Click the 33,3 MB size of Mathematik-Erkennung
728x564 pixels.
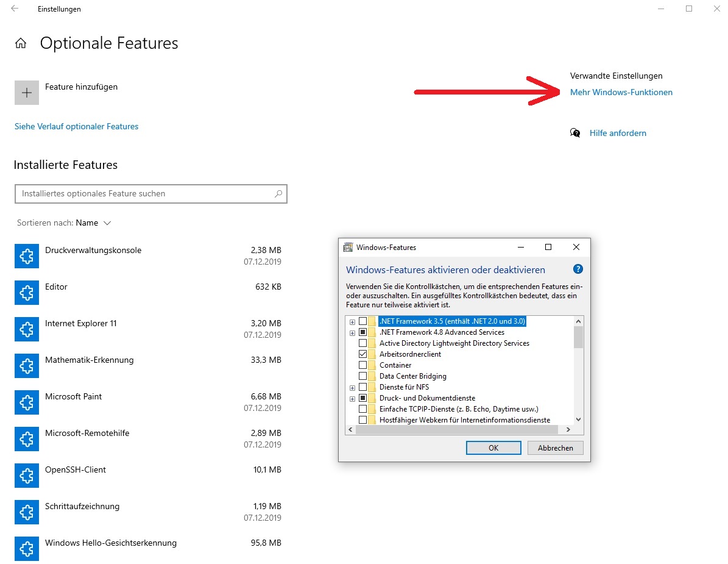click(266, 360)
